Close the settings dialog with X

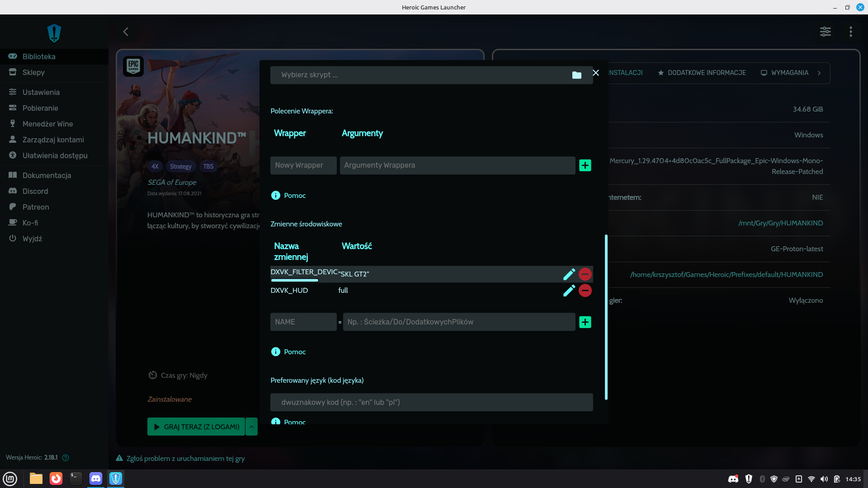click(x=596, y=73)
